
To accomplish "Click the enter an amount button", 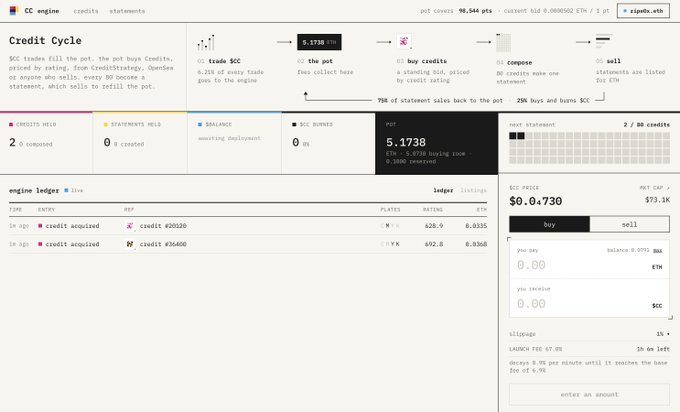I will (x=589, y=394).
